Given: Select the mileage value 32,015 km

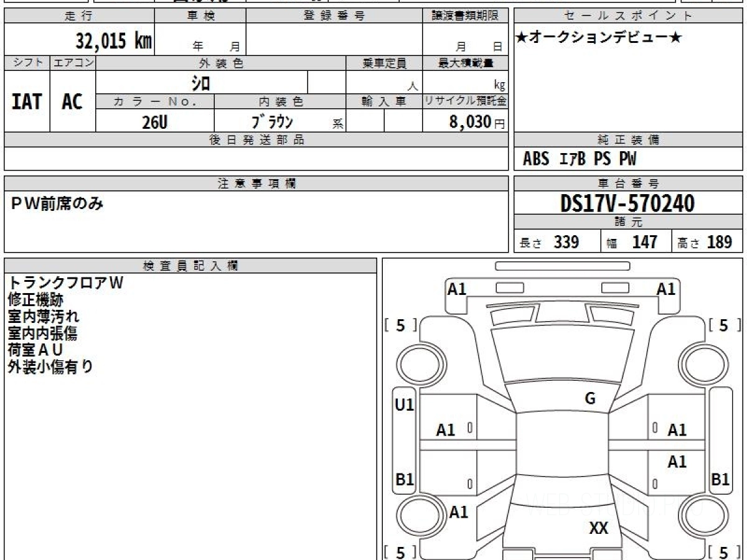Looking at the screenshot, I should coord(113,41).
